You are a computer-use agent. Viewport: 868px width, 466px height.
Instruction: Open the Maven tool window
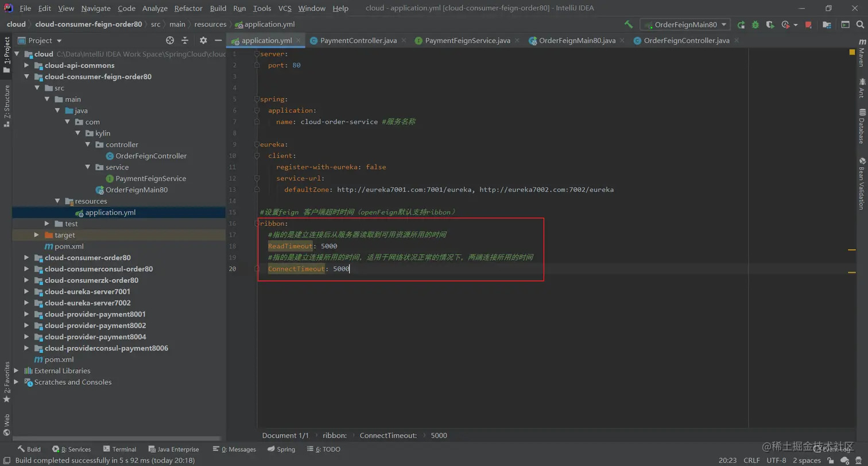(x=862, y=53)
